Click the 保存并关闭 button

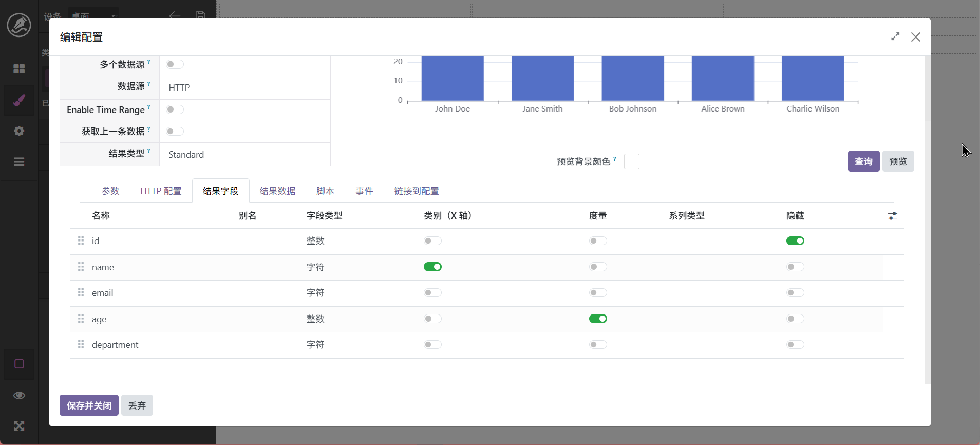[89, 405]
